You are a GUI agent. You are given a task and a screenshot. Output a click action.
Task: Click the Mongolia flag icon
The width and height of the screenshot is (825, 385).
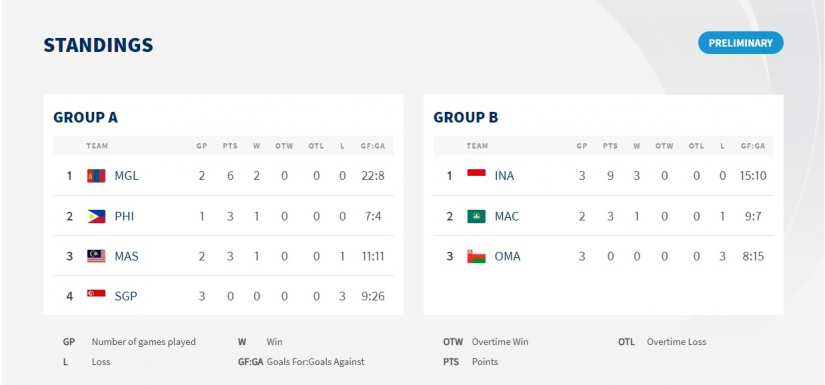click(x=96, y=176)
